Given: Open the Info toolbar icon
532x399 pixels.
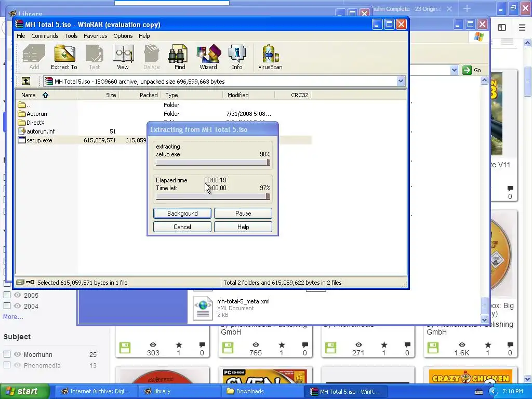Looking at the screenshot, I should click(x=237, y=54).
